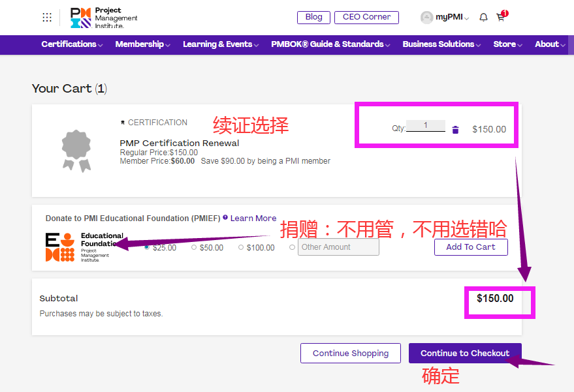Expand the Certifications menu
This screenshot has height=392, width=574.
72,44
